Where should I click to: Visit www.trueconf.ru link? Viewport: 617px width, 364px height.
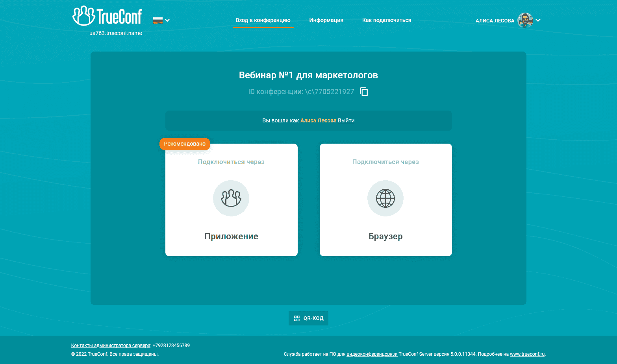point(527,354)
